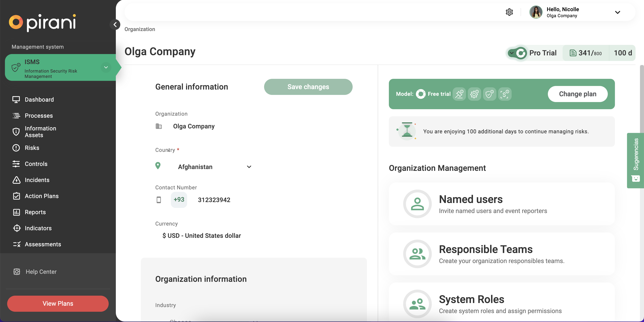Open the settings gear in the top bar
Image resolution: width=644 pixels, height=322 pixels.
pos(509,12)
